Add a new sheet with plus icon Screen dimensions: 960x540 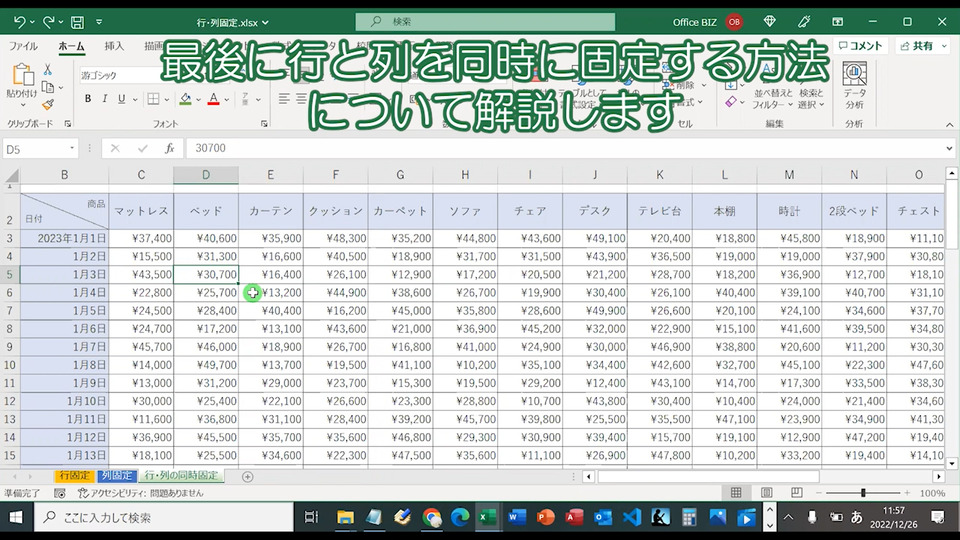point(247,476)
